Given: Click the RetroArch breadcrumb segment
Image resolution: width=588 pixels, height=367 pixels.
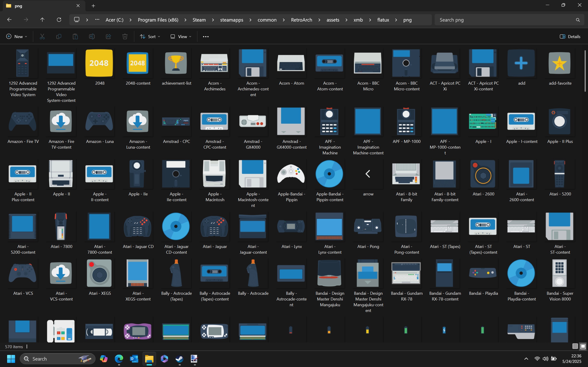Looking at the screenshot, I should click(x=301, y=20).
